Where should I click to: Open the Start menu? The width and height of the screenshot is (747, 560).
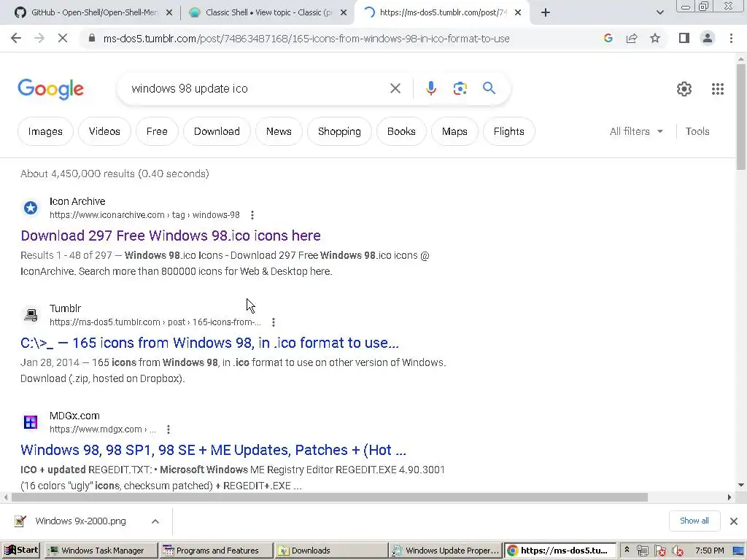[x=20, y=551]
